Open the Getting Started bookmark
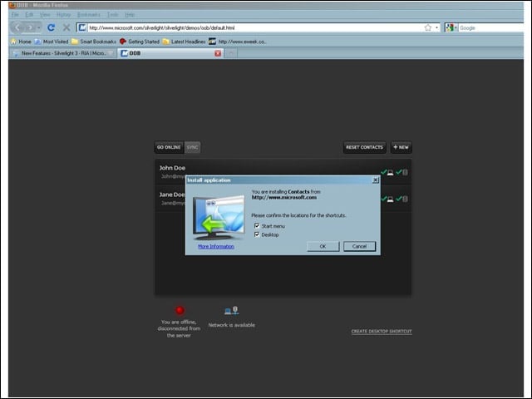The image size is (532, 399). coord(140,42)
